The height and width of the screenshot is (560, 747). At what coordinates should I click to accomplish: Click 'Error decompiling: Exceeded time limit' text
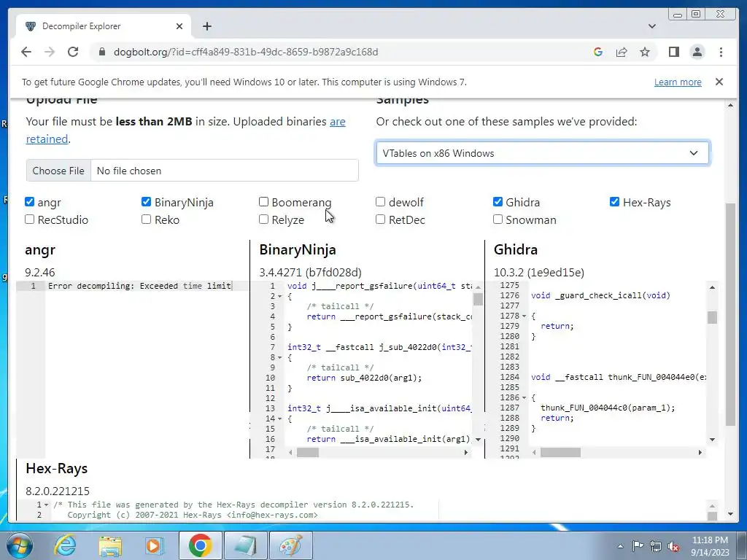[x=139, y=286]
